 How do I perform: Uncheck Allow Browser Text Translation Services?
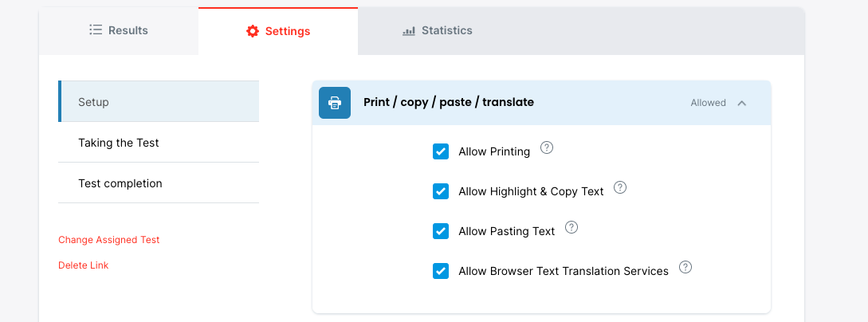441,271
